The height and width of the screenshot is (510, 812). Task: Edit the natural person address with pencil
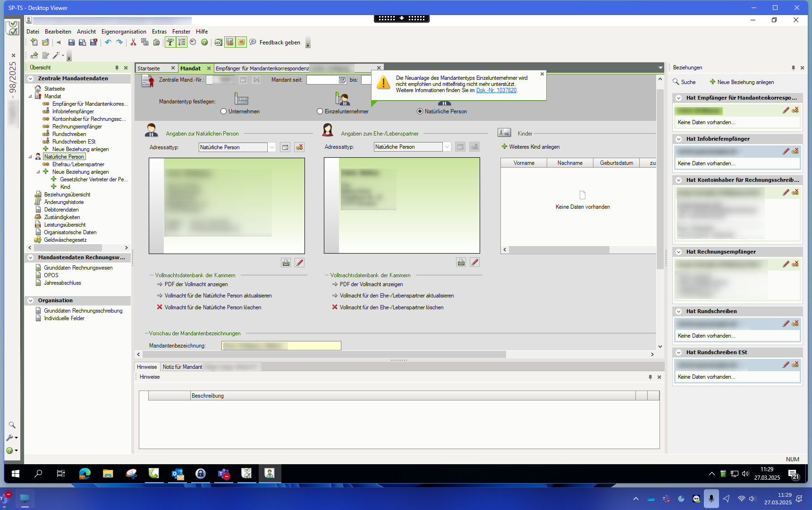click(300, 263)
